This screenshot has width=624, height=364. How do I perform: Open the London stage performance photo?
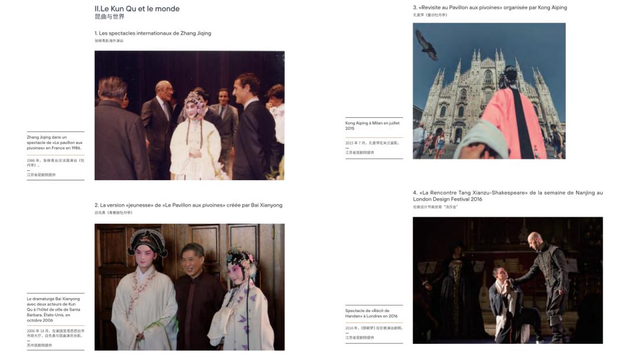tap(507, 280)
